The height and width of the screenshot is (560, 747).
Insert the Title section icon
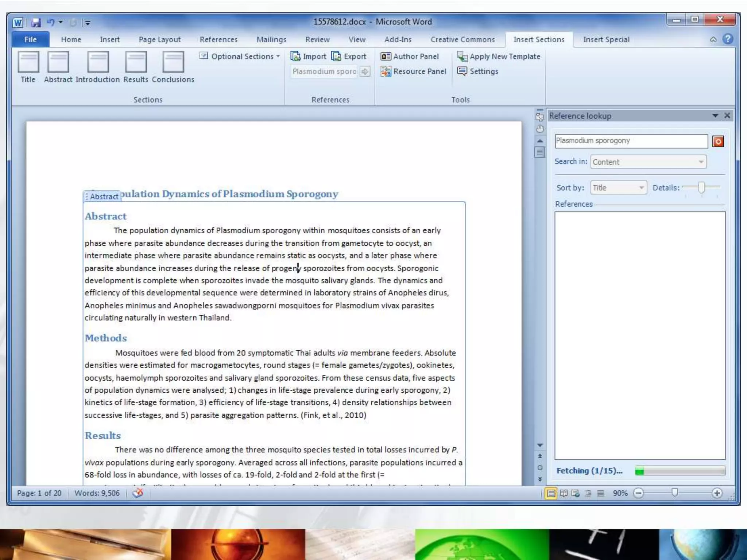point(28,62)
